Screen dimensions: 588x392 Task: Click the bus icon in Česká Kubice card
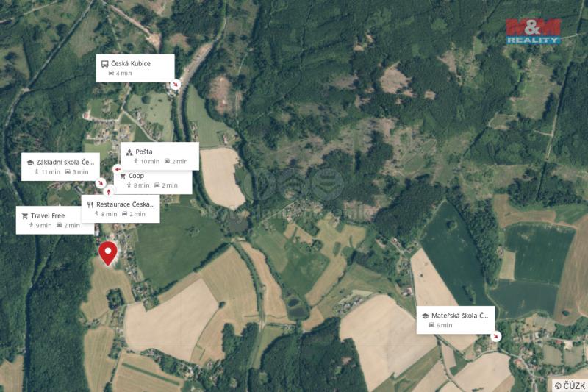tap(105, 64)
